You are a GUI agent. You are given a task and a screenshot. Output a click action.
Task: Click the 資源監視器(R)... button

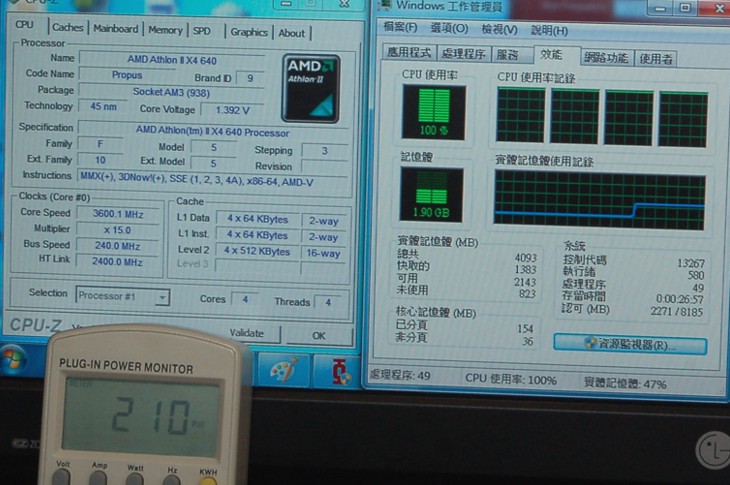pyautogui.click(x=630, y=345)
